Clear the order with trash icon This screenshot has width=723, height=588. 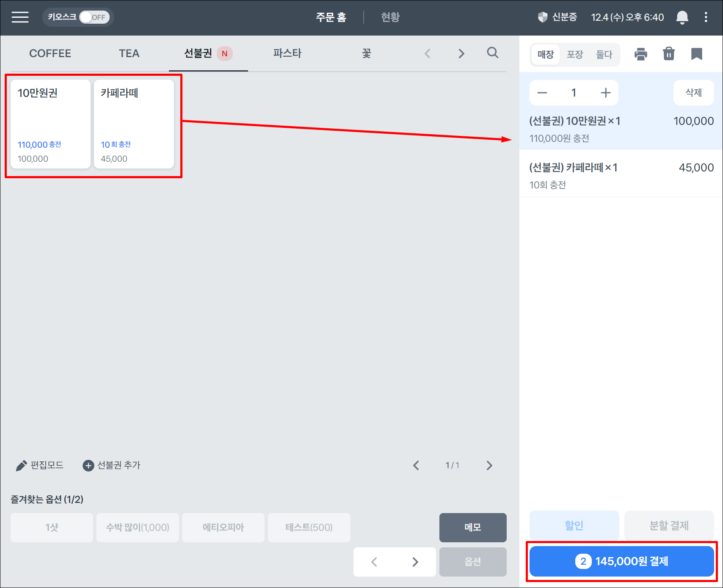pos(668,54)
